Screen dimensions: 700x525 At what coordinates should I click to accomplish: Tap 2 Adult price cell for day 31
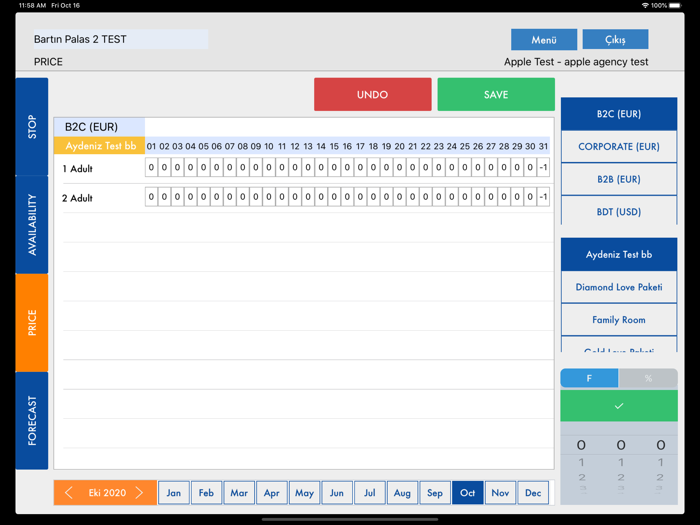click(543, 197)
